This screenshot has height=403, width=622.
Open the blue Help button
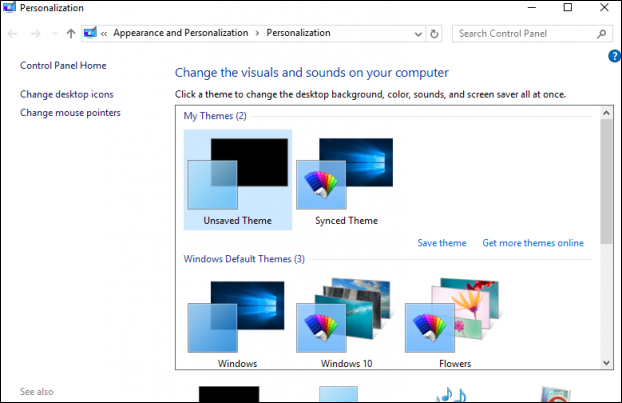click(614, 56)
